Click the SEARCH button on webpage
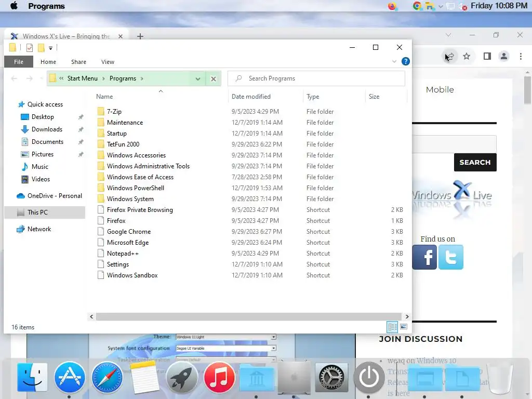The image size is (532, 399). pos(475,162)
